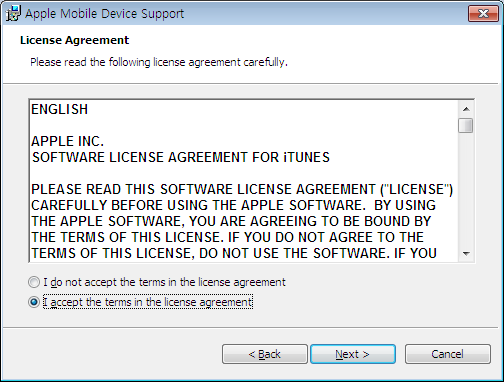Click the license scrollbar thumb

466,126
